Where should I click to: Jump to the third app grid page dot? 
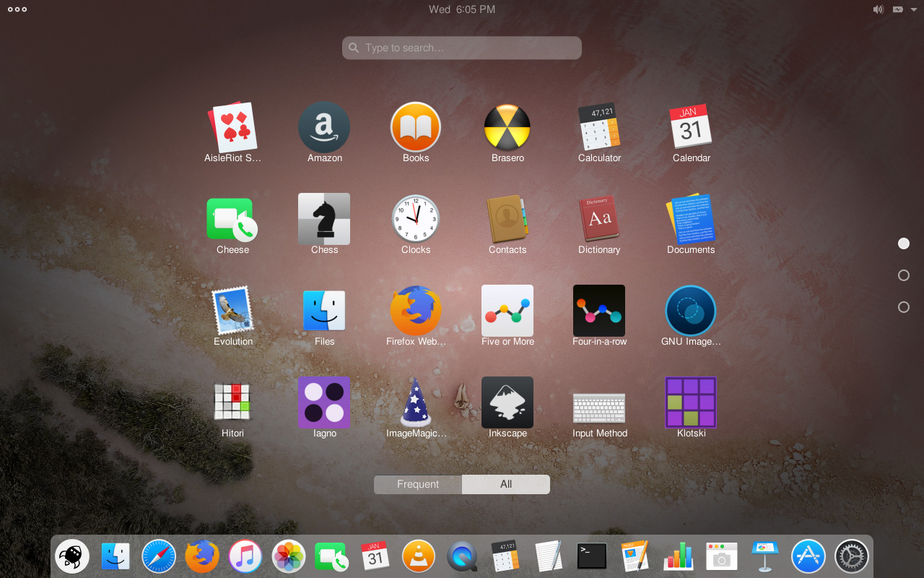point(904,307)
